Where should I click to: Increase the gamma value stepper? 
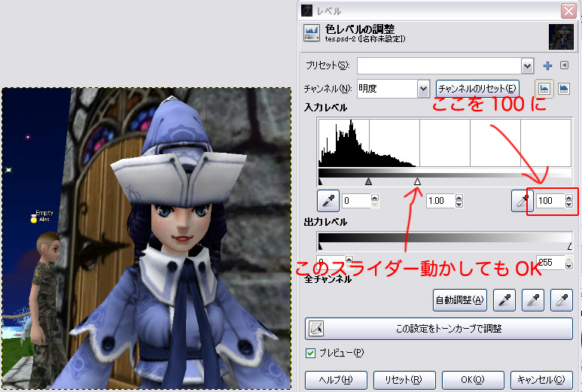click(459, 197)
